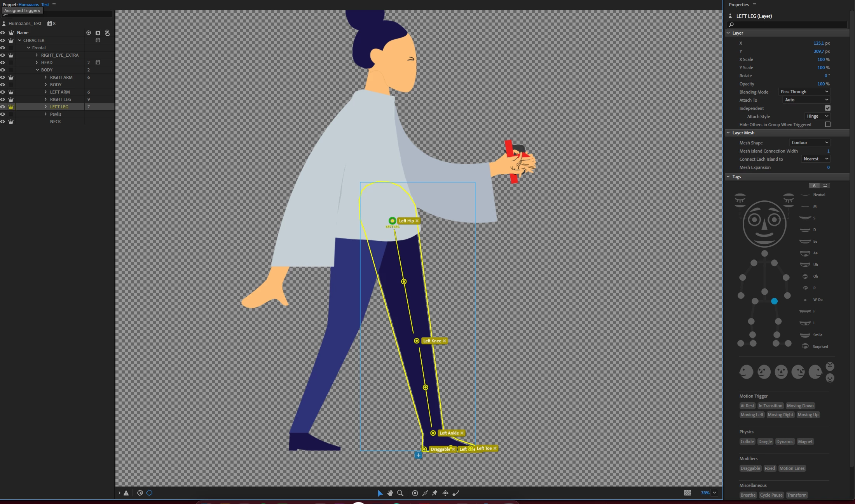This screenshot has height=504, width=855.
Task: Toggle the mesh display icon
Action: [140, 493]
